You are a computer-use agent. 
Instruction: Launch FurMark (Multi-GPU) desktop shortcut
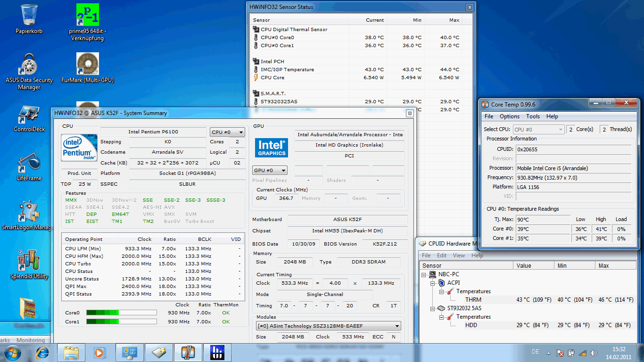click(x=88, y=67)
